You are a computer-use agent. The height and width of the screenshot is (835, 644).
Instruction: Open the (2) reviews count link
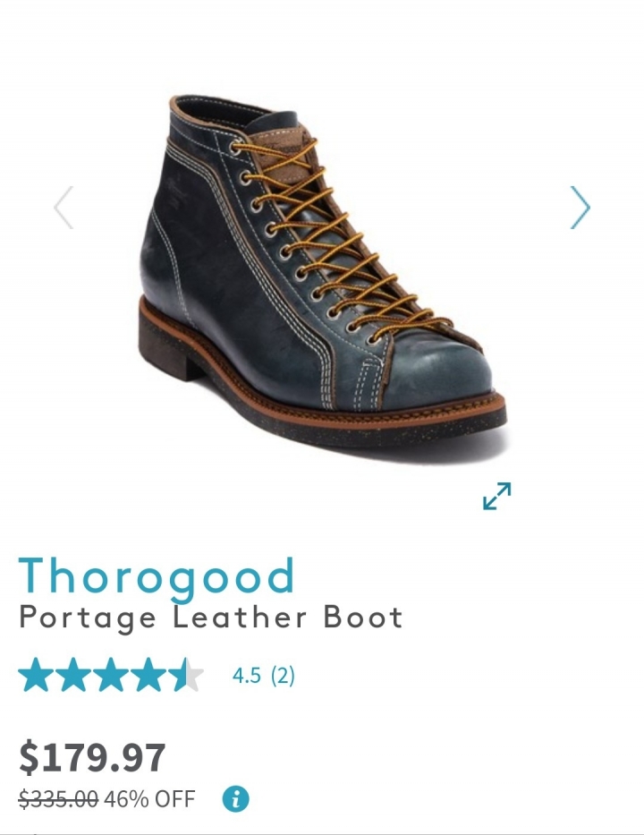coord(283,676)
